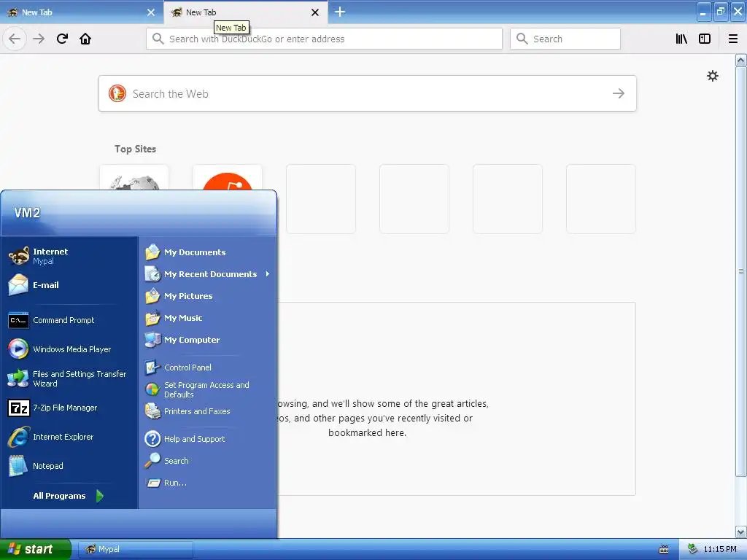Open Search from Start menu
Image resolution: width=747 pixels, height=560 pixels.
point(207,461)
